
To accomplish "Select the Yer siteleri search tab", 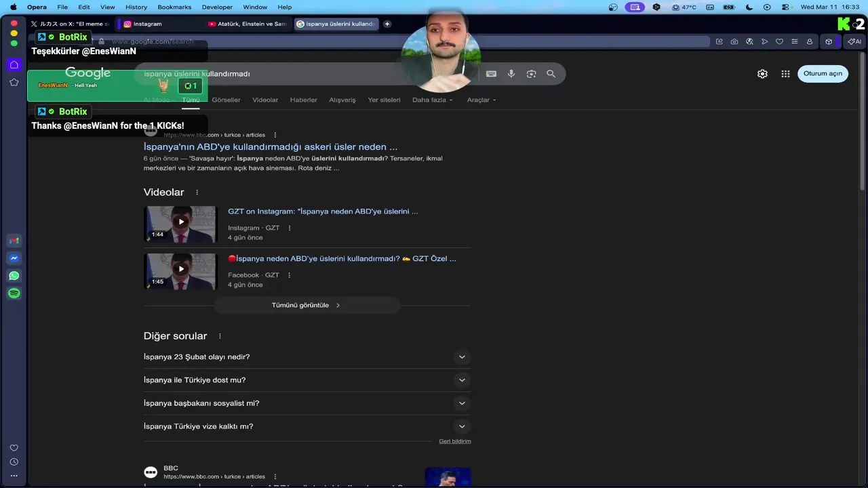I will (384, 100).
